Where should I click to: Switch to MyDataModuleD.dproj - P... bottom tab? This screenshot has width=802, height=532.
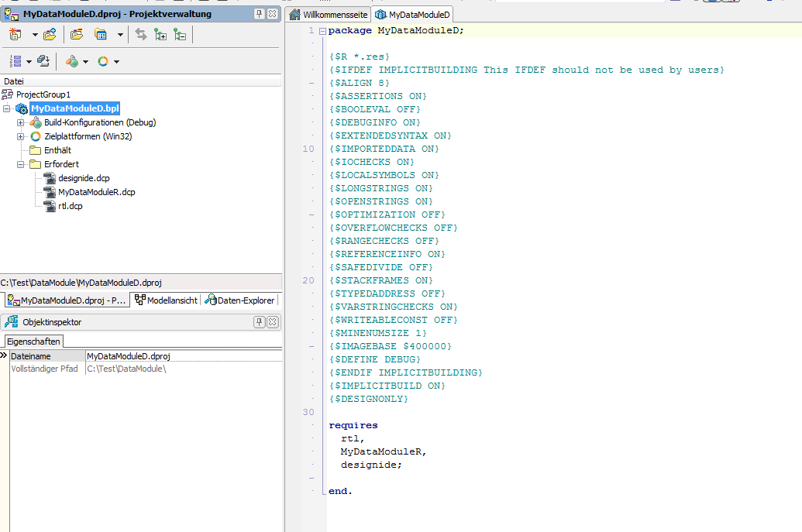(67, 300)
